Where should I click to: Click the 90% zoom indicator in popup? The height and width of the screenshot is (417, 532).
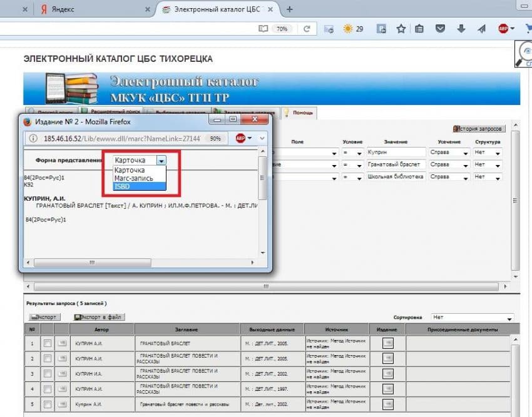pyautogui.click(x=215, y=138)
